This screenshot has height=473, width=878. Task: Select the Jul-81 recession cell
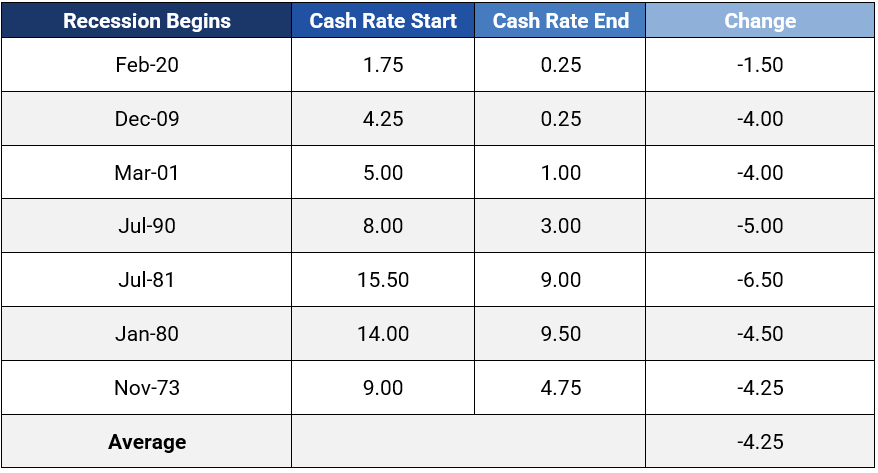[147, 280]
